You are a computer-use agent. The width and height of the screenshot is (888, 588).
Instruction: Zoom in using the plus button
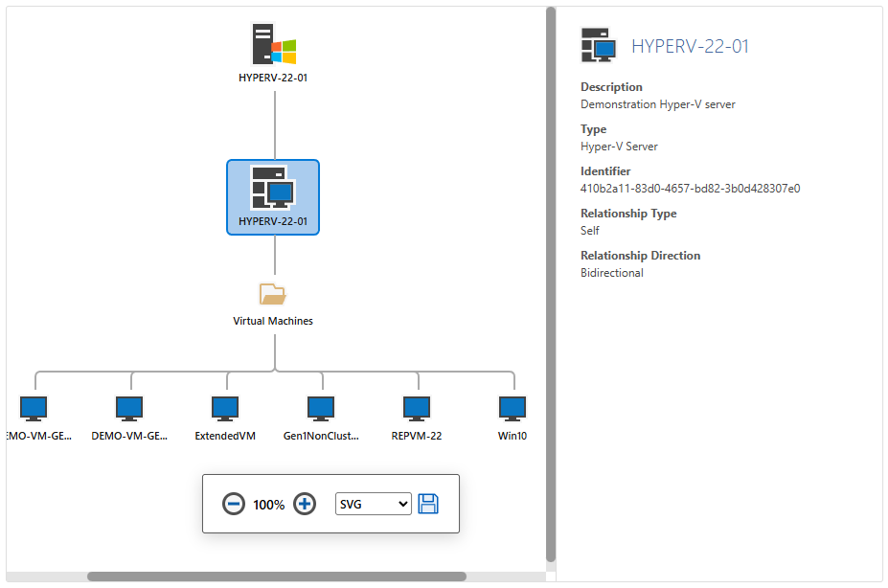pyautogui.click(x=304, y=503)
